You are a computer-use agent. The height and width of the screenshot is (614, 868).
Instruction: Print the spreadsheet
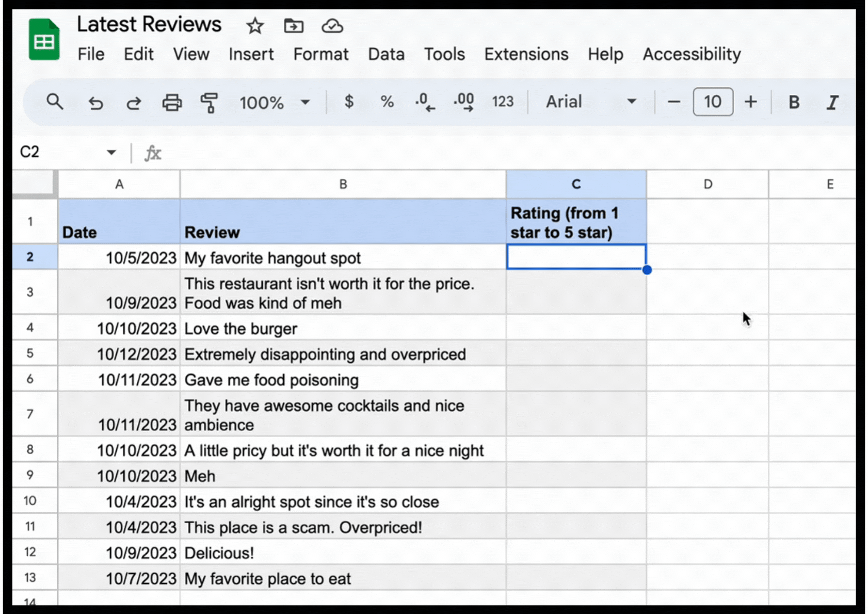(172, 102)
